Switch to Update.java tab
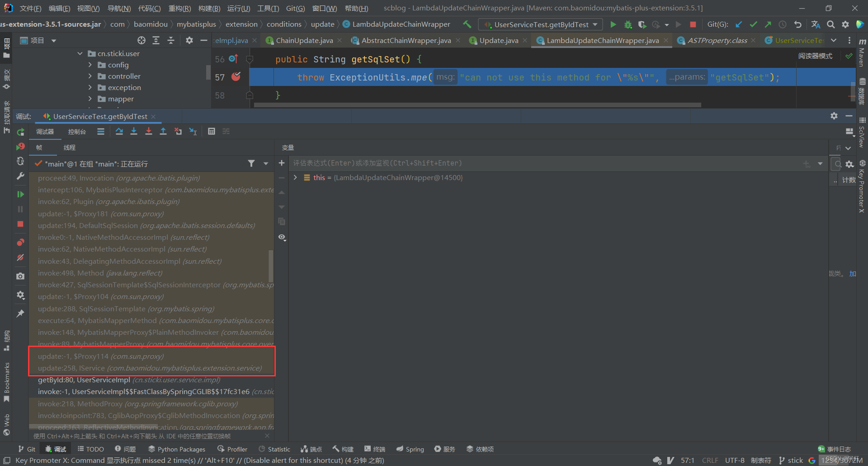The width and height of the screenshot is (868, 466). coord(499,40)
